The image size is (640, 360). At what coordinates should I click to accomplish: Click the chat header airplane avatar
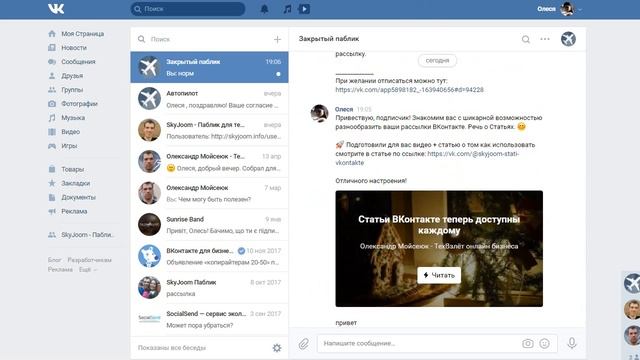point(568,39)
